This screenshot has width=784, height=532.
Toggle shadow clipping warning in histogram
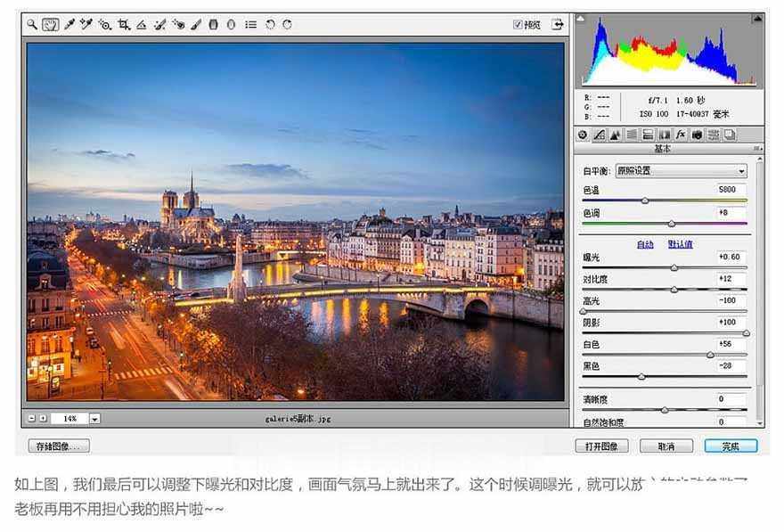[581, 18]
